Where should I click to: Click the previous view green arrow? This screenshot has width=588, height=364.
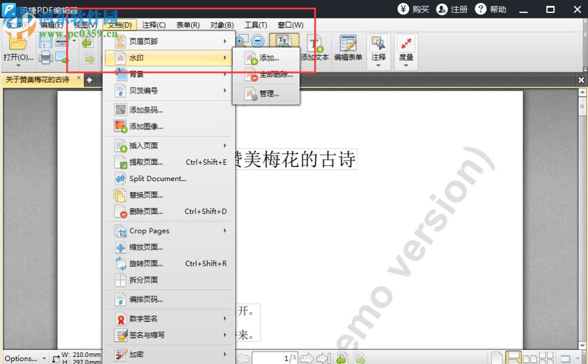pyautogui.click(x=343, y=356)
